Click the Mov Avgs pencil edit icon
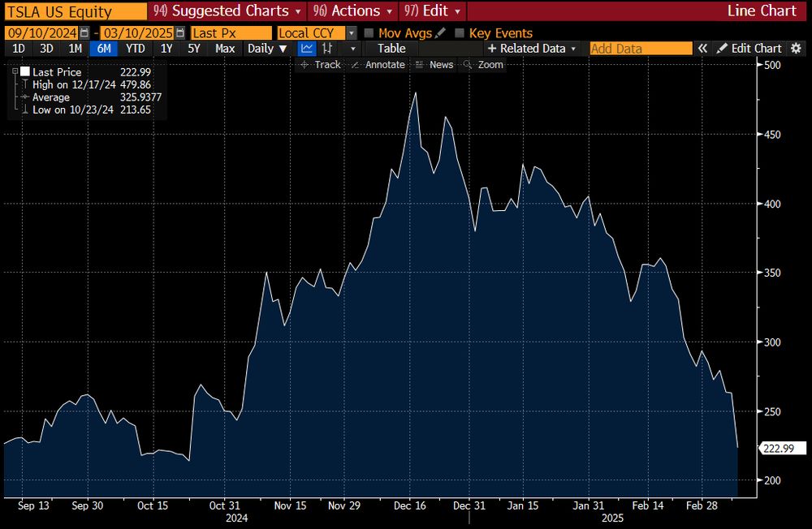 (x=440, y=32)
